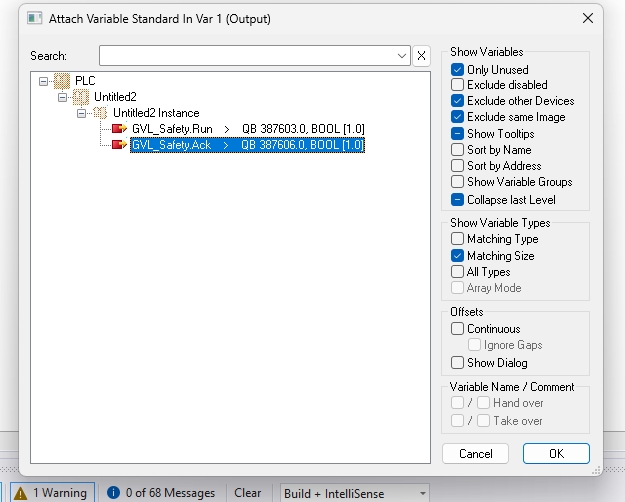Viewport: 625px width, 502px height.
Task: Click the GVL_Safety.Run output variable icon
Action: pos(119,129)
